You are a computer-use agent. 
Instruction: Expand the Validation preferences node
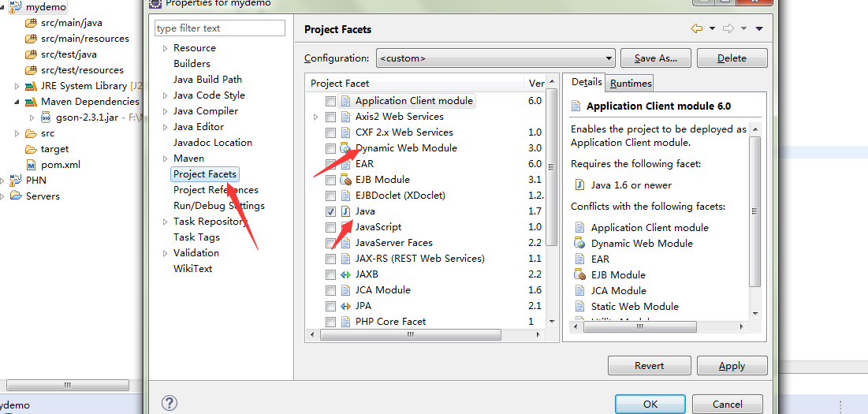(165, 253)
